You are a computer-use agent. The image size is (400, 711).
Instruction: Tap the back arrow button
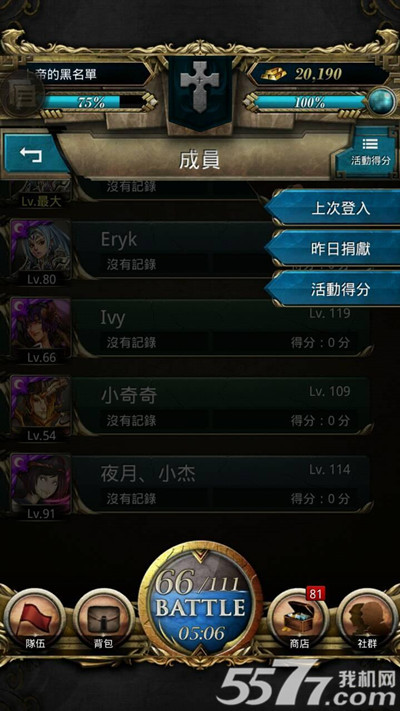[31, 154]
